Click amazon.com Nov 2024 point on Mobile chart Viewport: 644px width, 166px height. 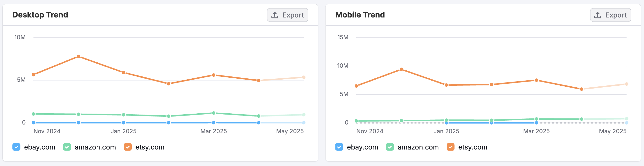pyautogui.click(x=356, y=121)
